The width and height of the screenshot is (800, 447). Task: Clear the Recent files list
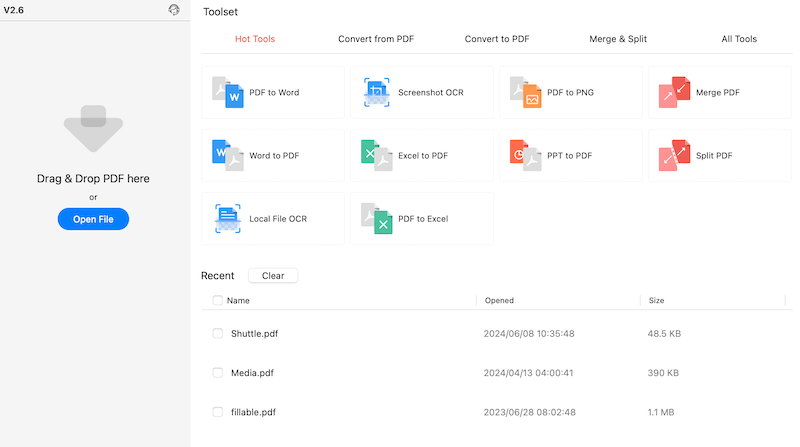[273, 276]
